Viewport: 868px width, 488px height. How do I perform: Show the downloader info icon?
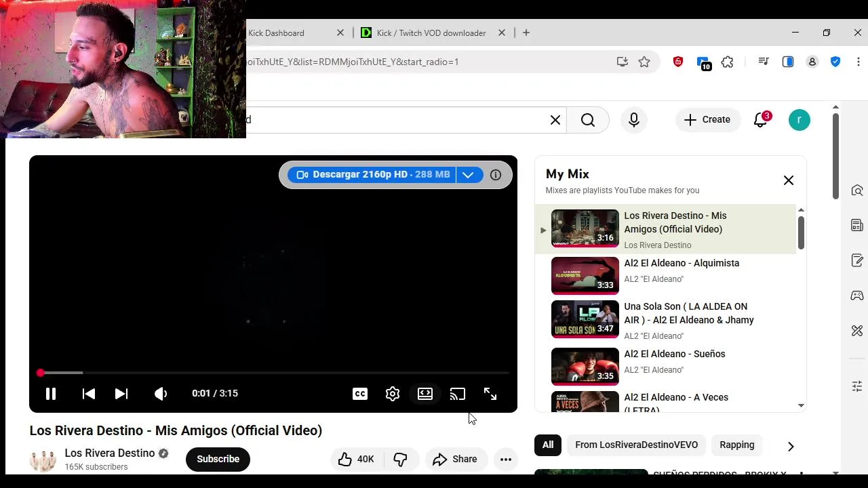pyautogui.click(x=496, y=175)
